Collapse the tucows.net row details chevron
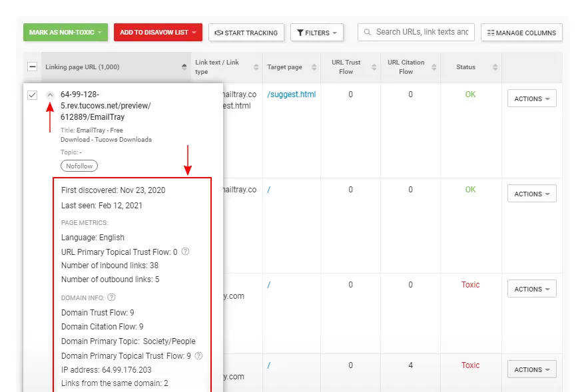The image size is (586, 392). (50, 95)
